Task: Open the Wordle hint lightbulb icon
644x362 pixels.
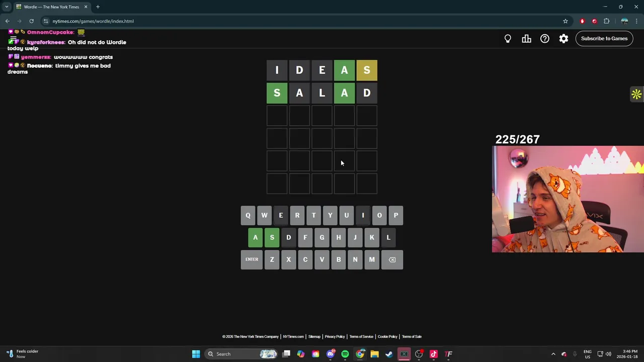Action: [x=508, y=39]
